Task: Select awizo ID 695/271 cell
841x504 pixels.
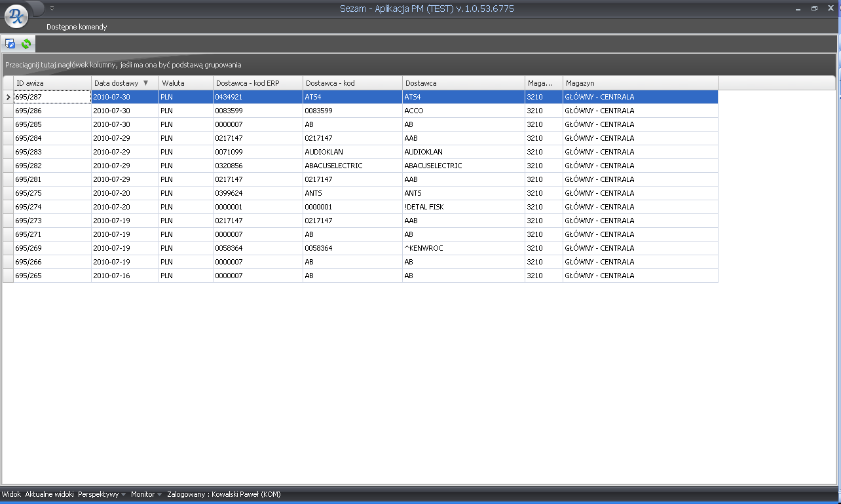Action: click(52, 234)
